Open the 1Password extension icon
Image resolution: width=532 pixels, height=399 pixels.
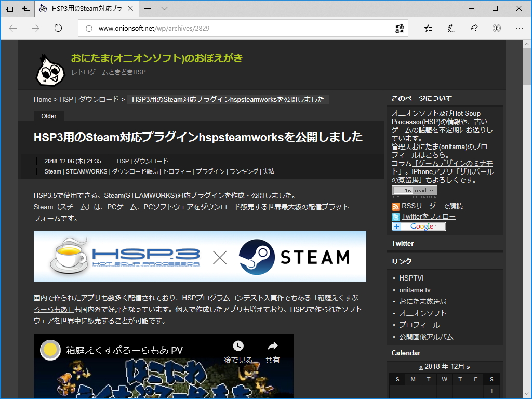(x=497, y=29)
